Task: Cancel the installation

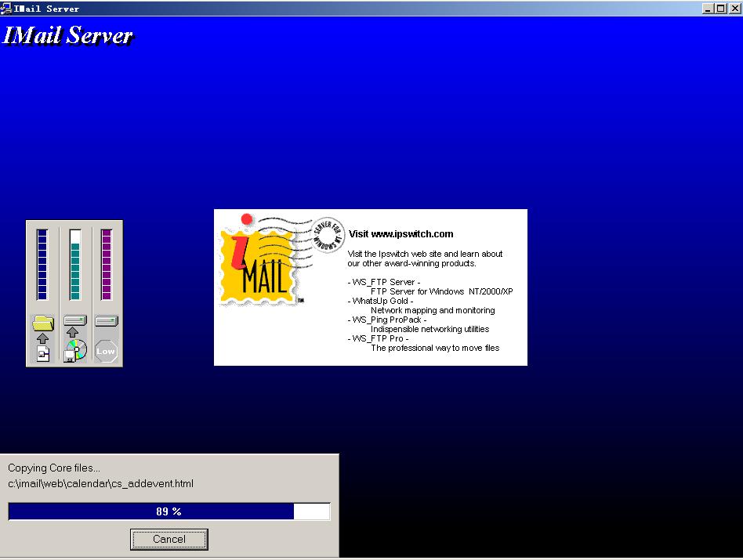Action: point(169,539)
